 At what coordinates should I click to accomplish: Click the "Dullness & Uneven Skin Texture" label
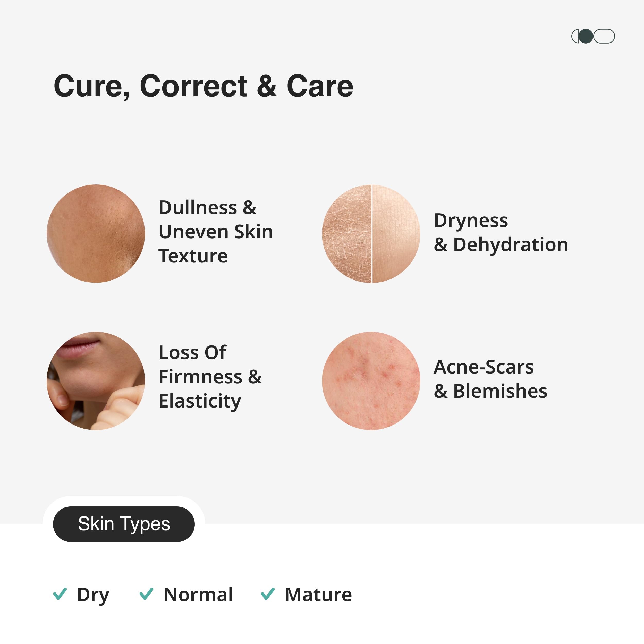[215, 232]
